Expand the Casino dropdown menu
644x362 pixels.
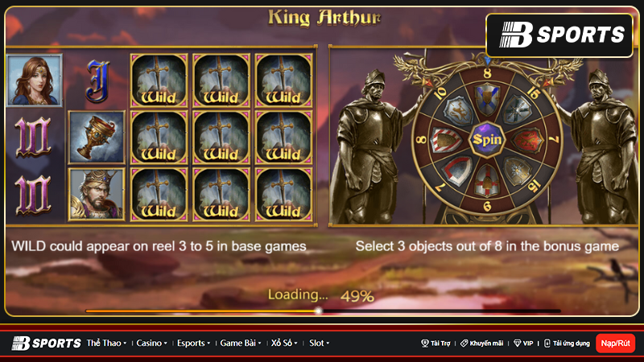(151, 343)
